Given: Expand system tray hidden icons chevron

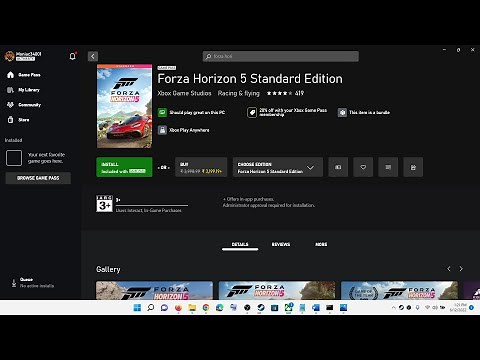Looking at the screenshot, I should tap(393, 308).
